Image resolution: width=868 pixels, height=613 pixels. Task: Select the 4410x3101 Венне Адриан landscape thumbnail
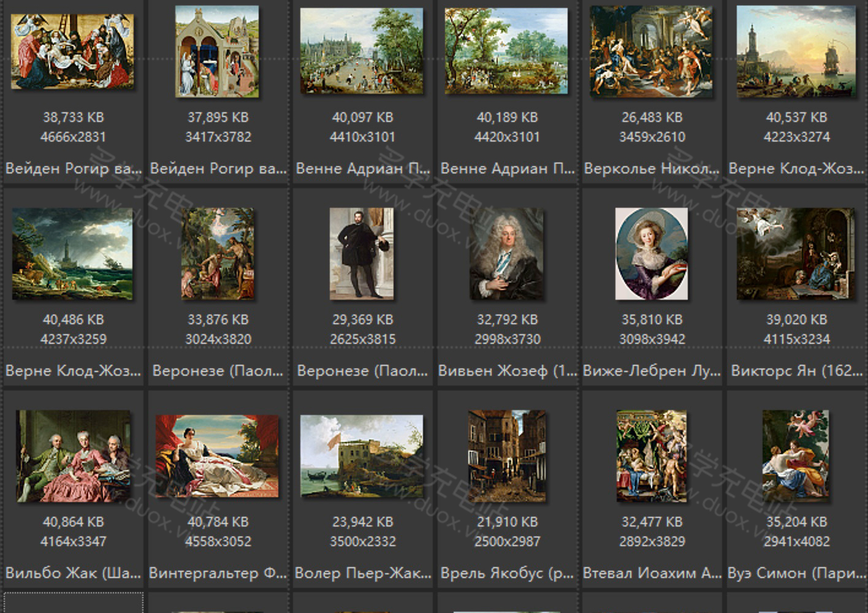362,51
